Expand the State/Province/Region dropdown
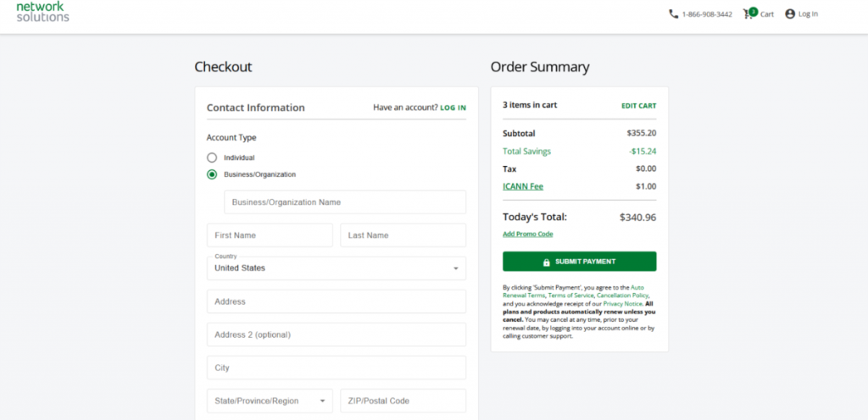 [270, 401]
